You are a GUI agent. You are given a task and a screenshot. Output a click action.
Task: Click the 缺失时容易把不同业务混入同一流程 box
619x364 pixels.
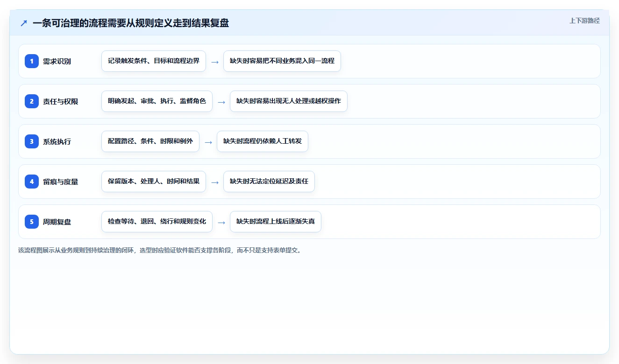pos(282,61)
